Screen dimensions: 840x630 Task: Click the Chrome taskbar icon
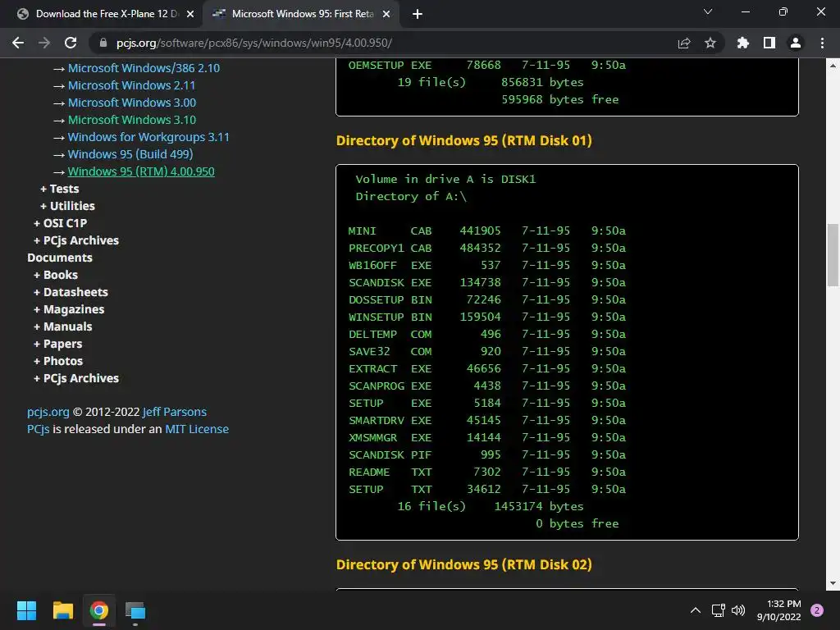click(99, 610)
